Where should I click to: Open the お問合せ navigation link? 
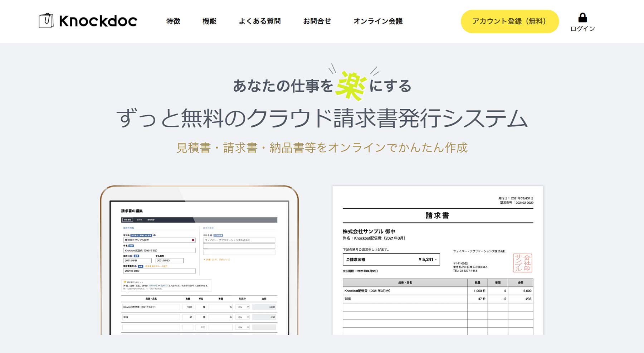click(317, 21)
